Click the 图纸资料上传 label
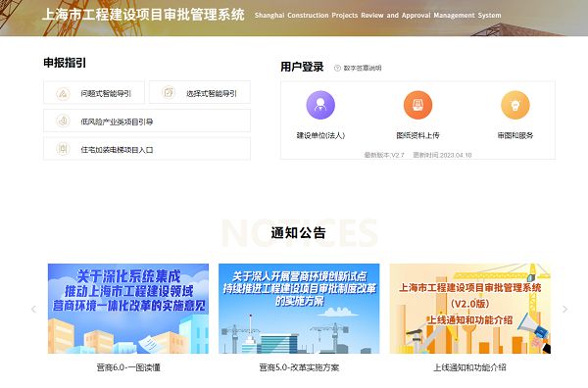The height and width of the screenshot is (388, 588). (417, 135)
